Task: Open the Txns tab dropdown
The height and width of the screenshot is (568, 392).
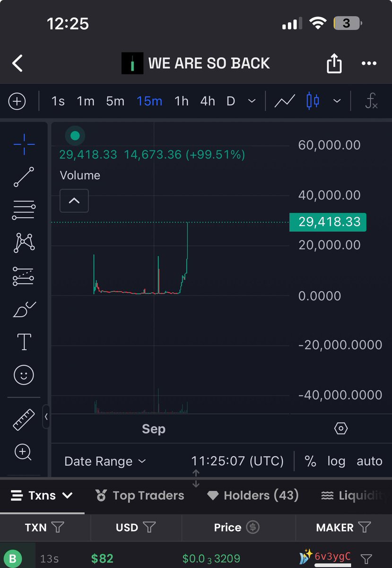Action: click(42, 496)
